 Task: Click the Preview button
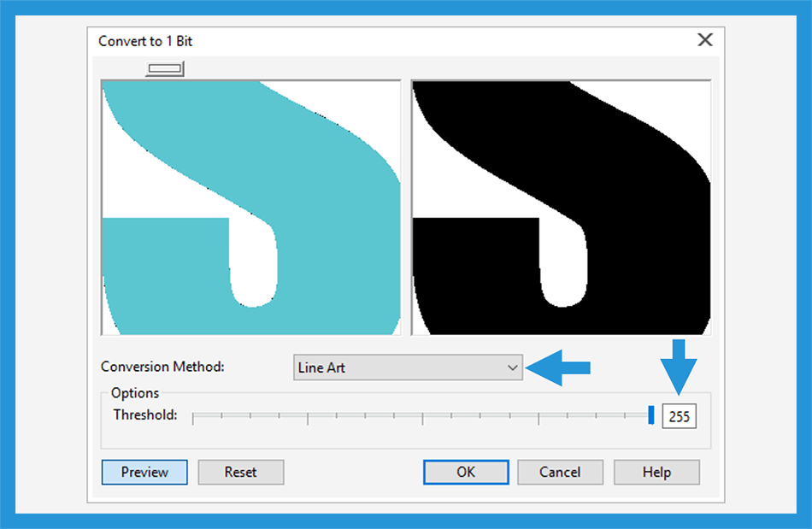(x=144, y=472)
